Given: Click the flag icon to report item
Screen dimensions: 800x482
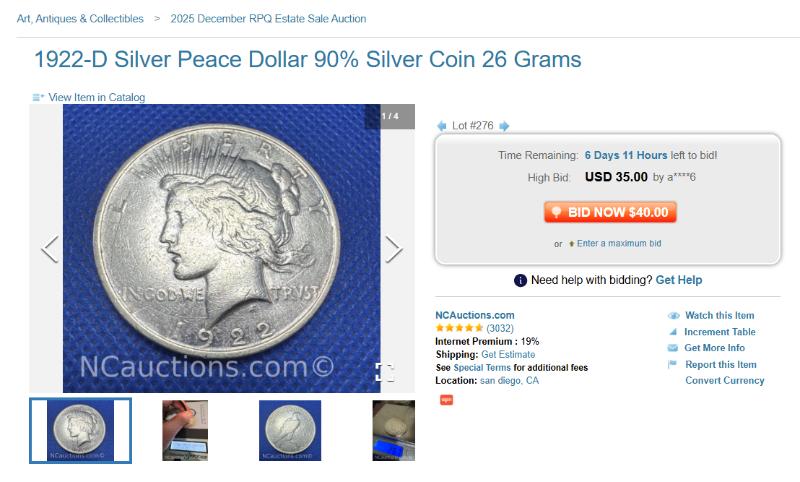Looking at the screenshot, I should click(x=672, y=364).
